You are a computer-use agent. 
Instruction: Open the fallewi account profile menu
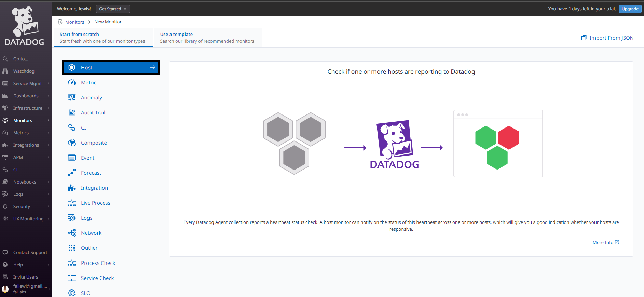pos(26,289)
